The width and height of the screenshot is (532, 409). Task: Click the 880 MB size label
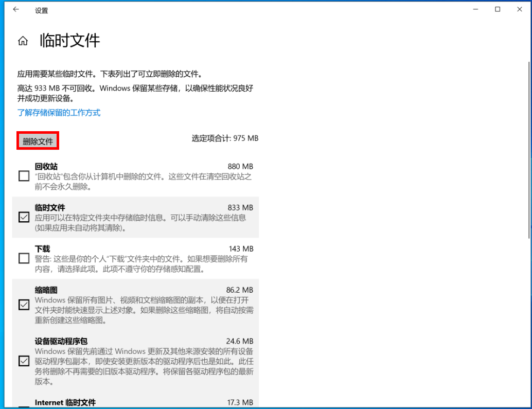[x=240, y=167]
